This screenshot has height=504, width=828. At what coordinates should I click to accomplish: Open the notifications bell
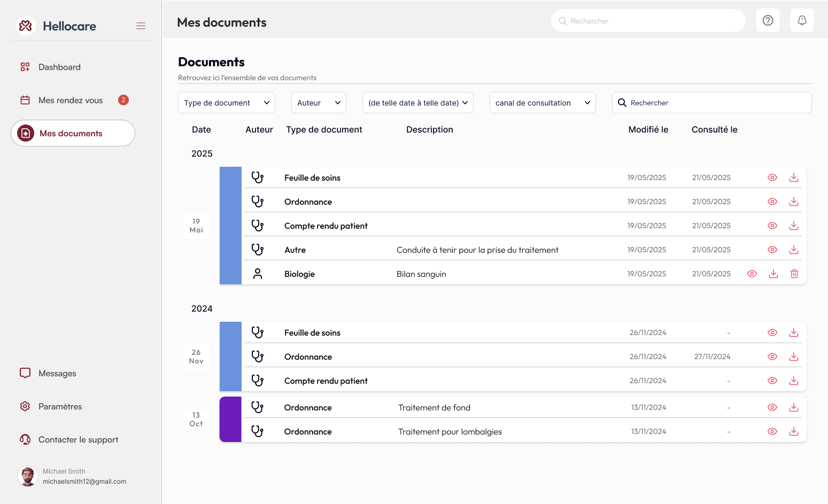(802, 20)
